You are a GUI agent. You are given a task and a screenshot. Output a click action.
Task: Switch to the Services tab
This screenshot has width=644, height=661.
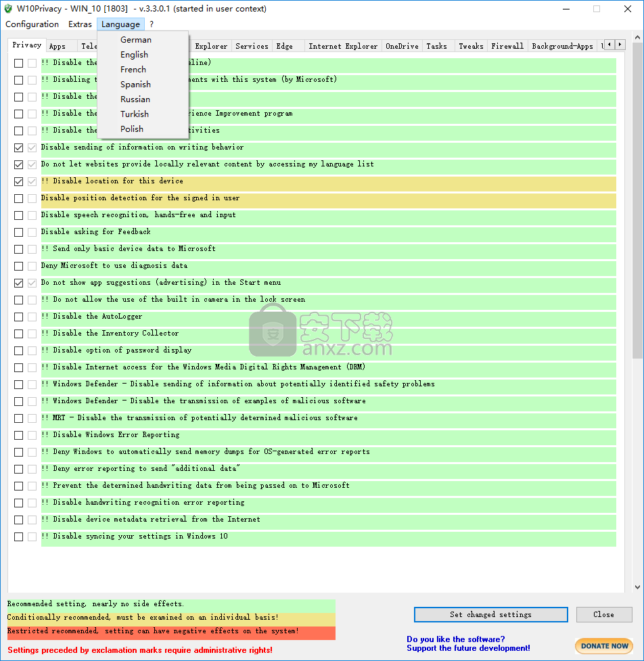pos(252,47)
